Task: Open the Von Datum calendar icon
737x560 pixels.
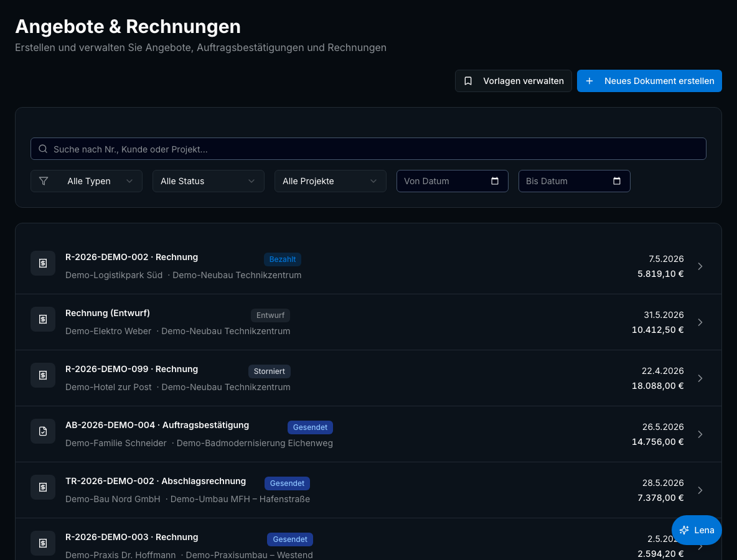Action: coord(495,181)
